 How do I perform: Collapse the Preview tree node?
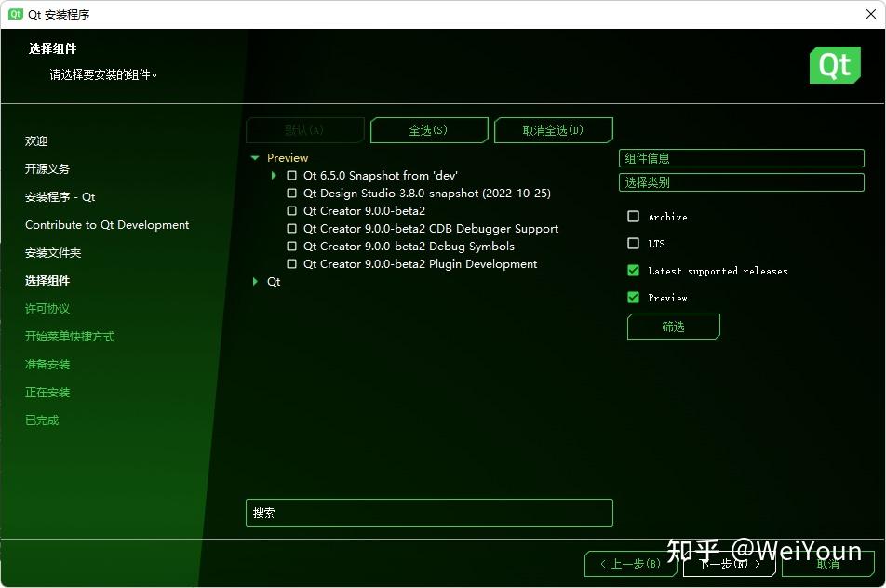tap(255, 158)
